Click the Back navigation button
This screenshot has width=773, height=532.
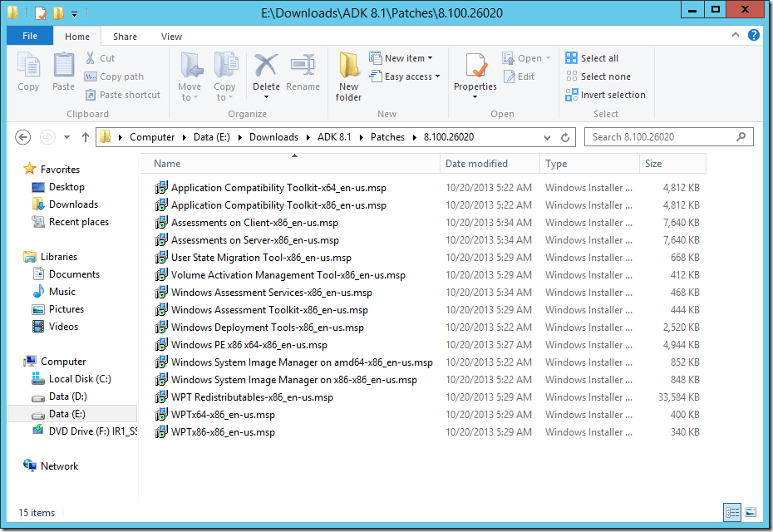(22, 136)
